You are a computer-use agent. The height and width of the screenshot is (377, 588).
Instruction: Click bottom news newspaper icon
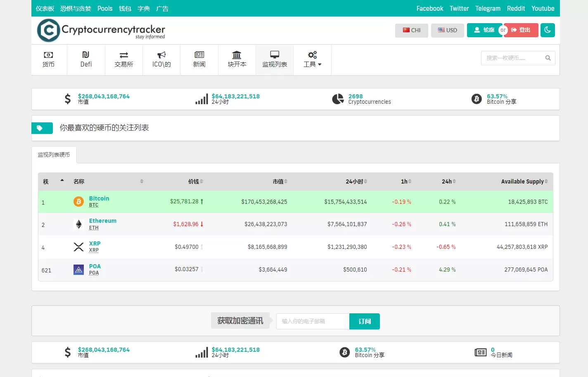coord(481,352)
